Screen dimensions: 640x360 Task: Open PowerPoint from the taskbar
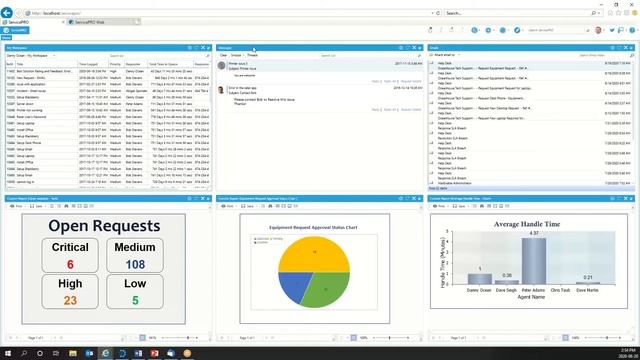tap(154, 353)
